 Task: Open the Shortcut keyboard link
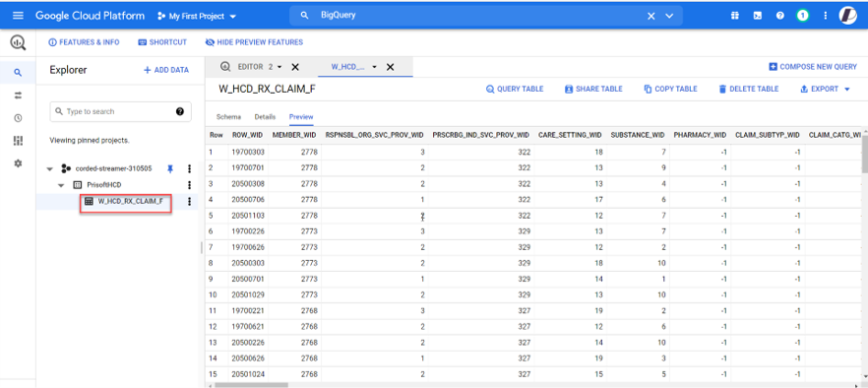point(162,42)
